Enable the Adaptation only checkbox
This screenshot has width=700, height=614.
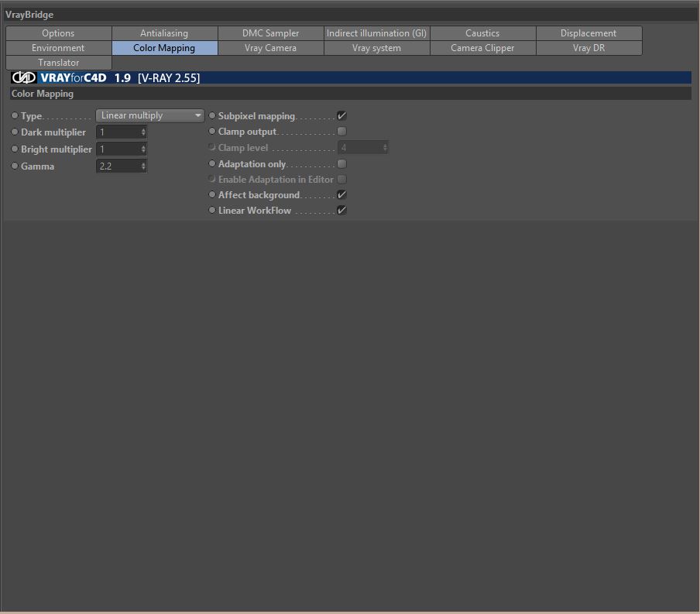tap(342, 164)
